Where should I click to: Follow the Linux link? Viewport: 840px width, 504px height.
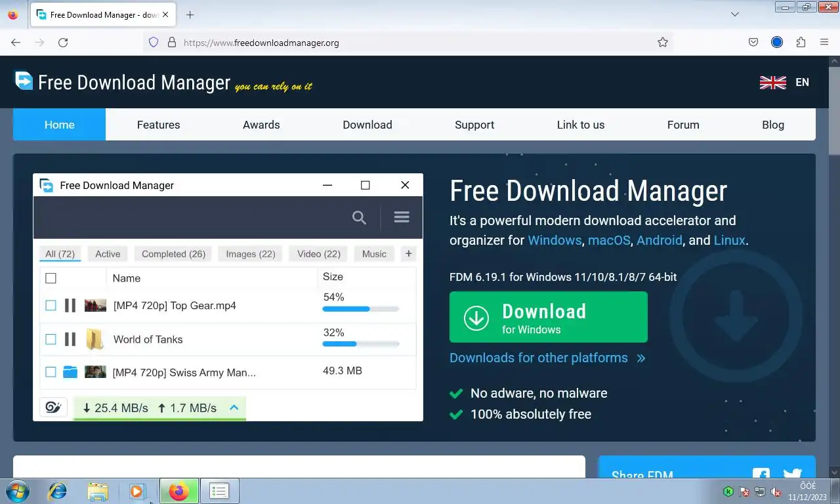tap(730, 240)
